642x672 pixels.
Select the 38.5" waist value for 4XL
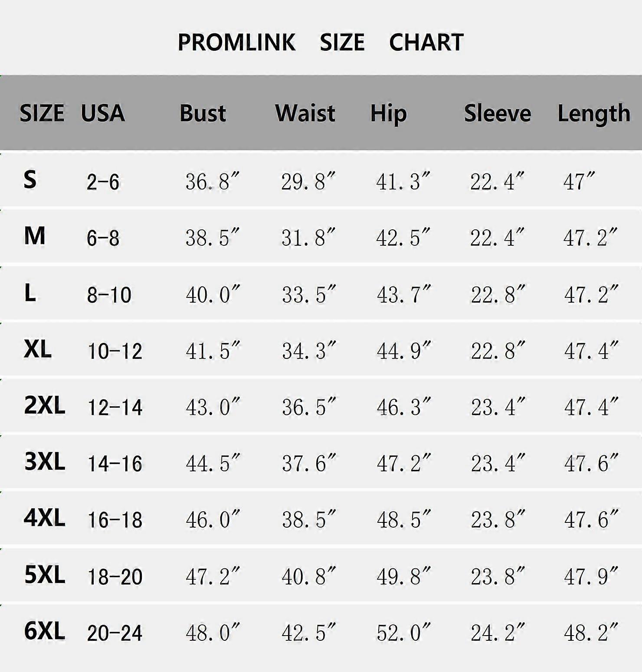click(x=309, y=519)
